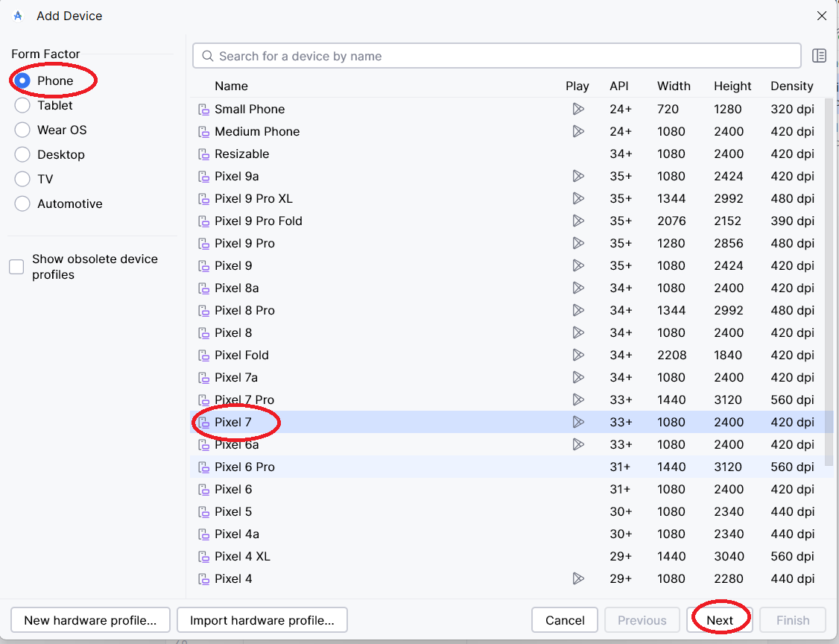
Task: Open New hardware profile dialog
Action: click(90, 620)
